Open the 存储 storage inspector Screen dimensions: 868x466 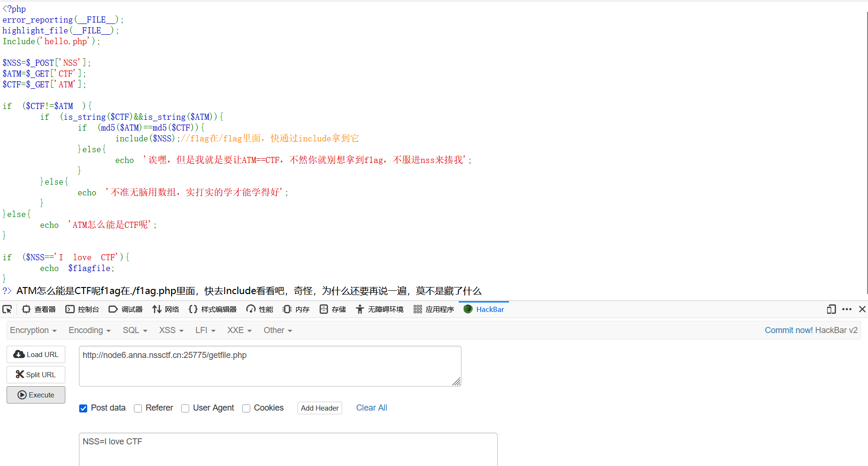pos(332,309)
